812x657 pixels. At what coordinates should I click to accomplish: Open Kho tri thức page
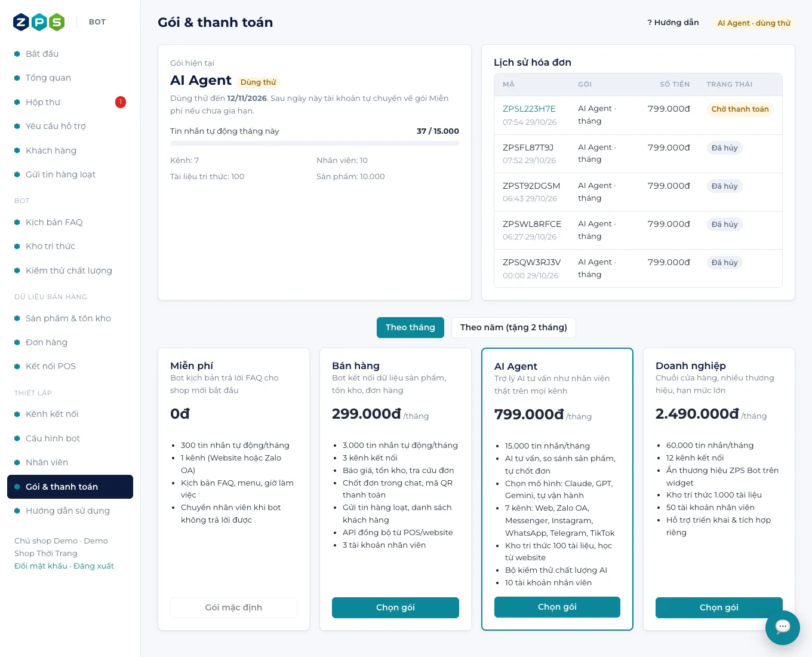[70, 246]
